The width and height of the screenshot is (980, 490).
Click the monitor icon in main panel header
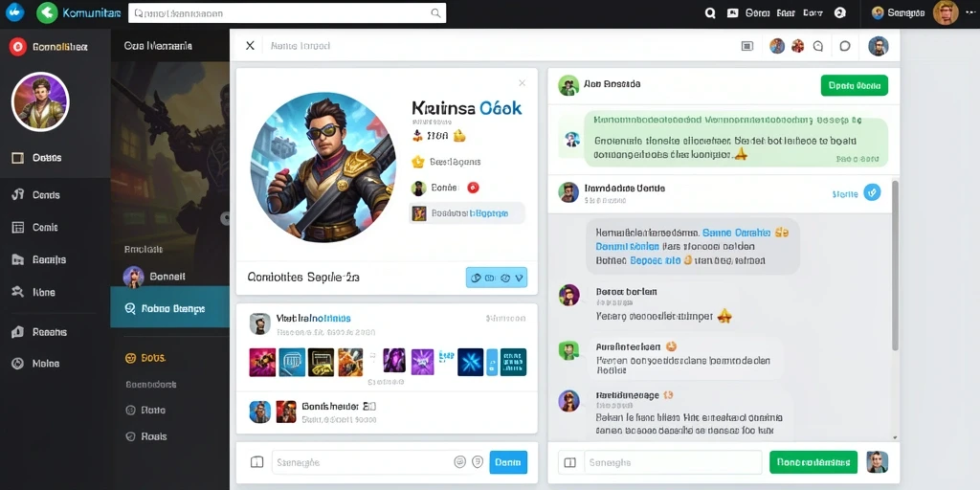point(746,46)
